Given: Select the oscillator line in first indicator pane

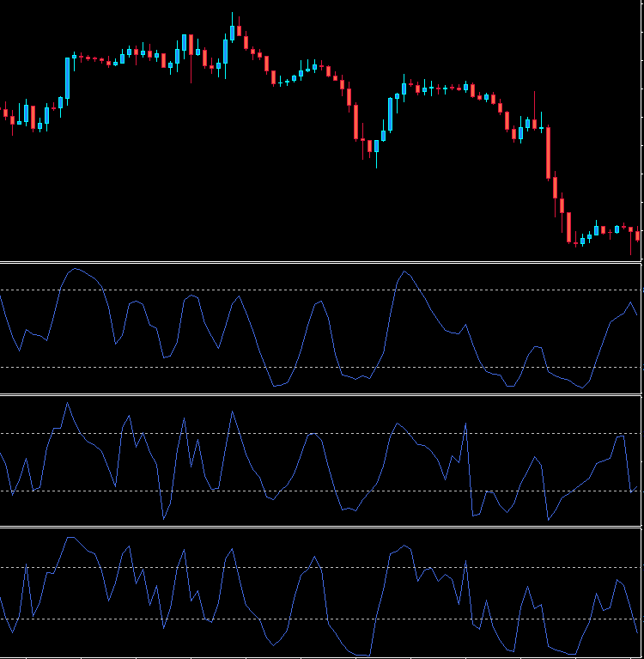Looking at the screenshot, I should (x=319, y=328).
